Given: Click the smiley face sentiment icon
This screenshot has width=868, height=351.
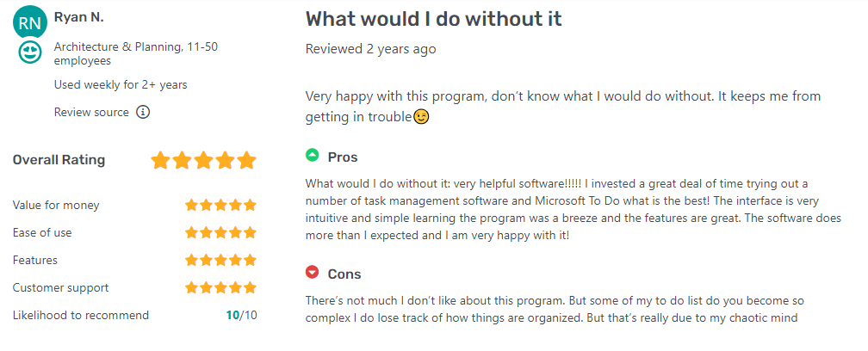Looking at the screenshot, I should click(30, 52).
